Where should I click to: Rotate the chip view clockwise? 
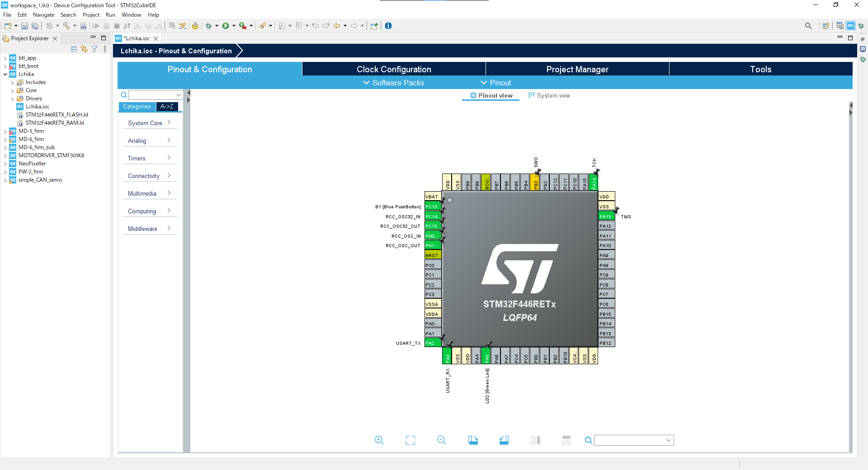pos(473,440)
